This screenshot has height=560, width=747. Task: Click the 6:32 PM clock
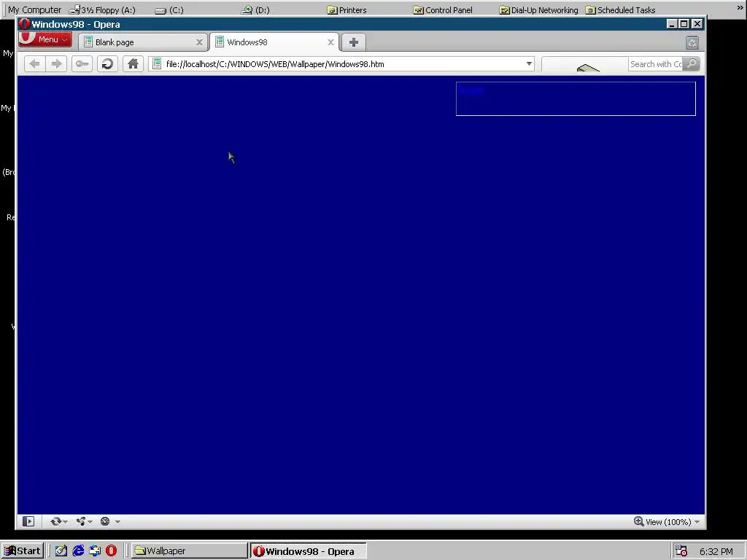[x=716, y=551]
